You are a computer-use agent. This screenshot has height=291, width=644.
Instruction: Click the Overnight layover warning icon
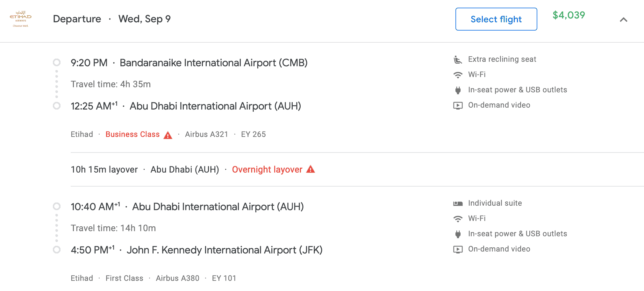tap(311, 169)
